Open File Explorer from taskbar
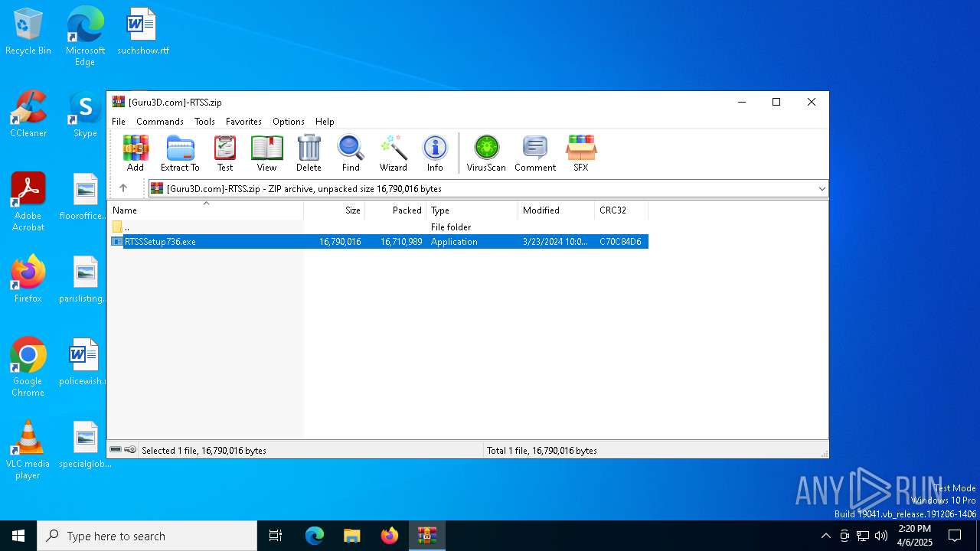The width and height of the screenshot is (980, 551). pyautogui.click(x=352, y=536)
